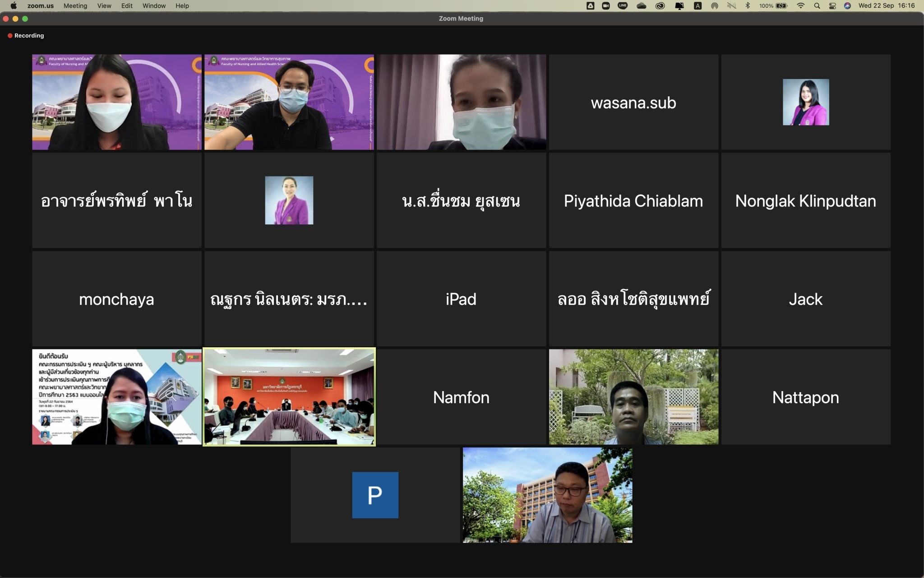Toggle the muted volume icon
The width and height of the screenshot is (924, 578).
pyautogui.click(x=731, y=6)
